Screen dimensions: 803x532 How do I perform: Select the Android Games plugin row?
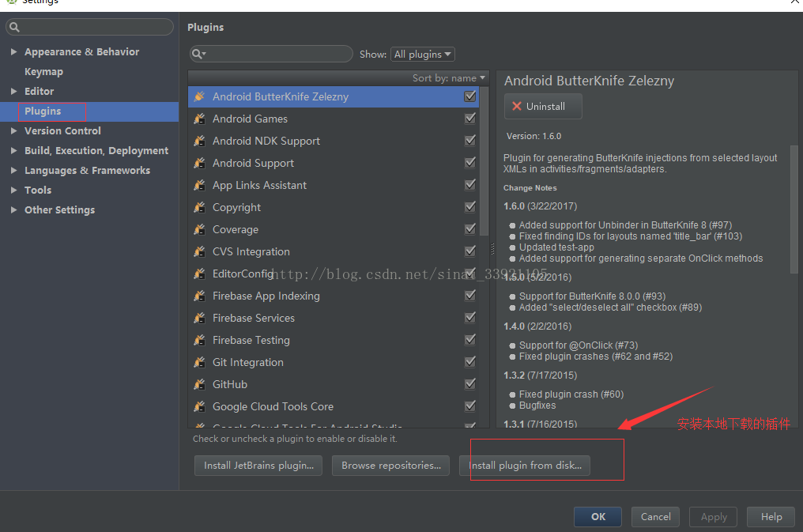coord(334,119)
